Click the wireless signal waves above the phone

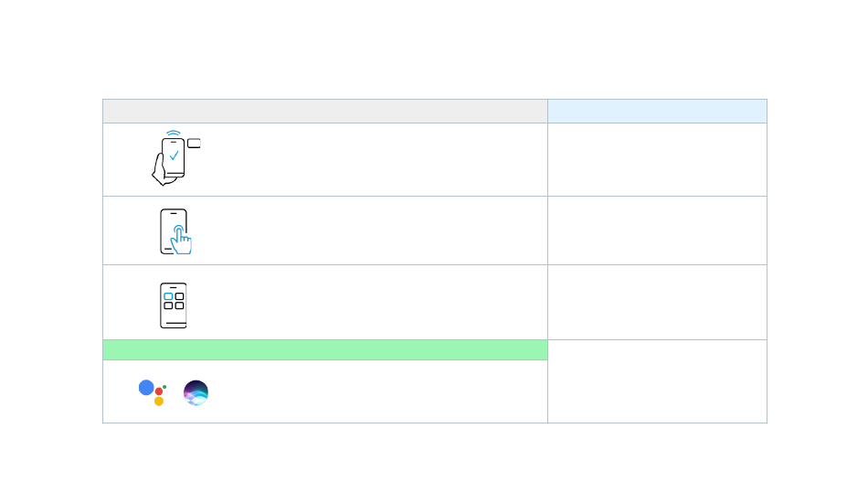pos(174,133)
